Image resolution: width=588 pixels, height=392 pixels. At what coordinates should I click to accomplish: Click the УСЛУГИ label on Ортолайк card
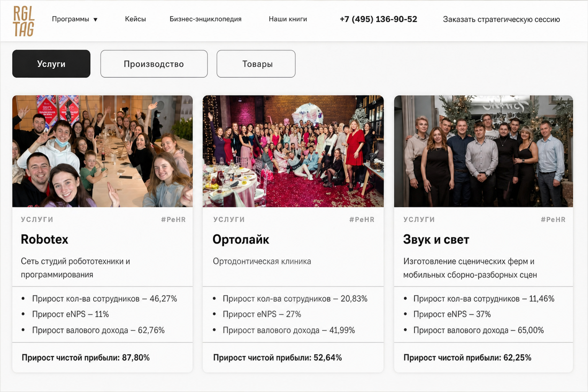click(229, 220)
